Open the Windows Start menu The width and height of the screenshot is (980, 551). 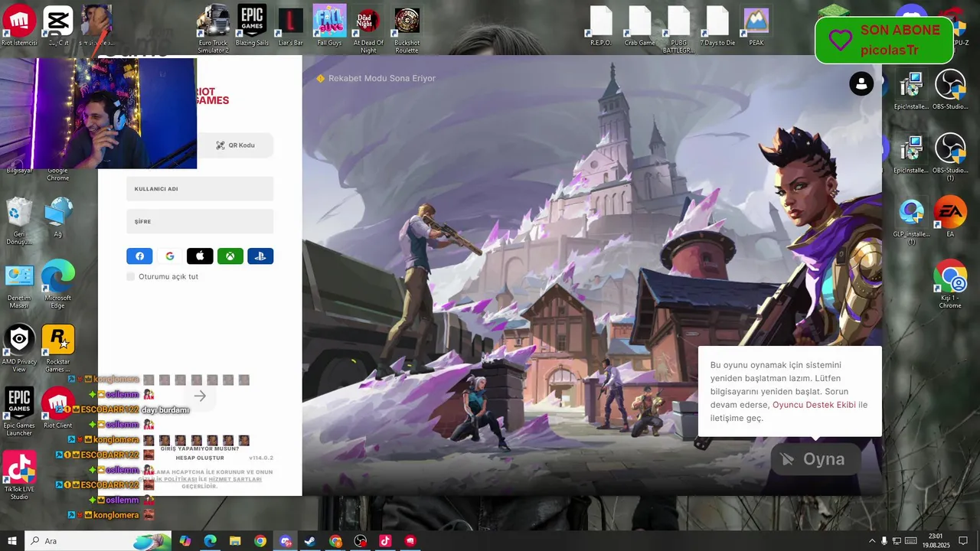[x=12, y=541]
